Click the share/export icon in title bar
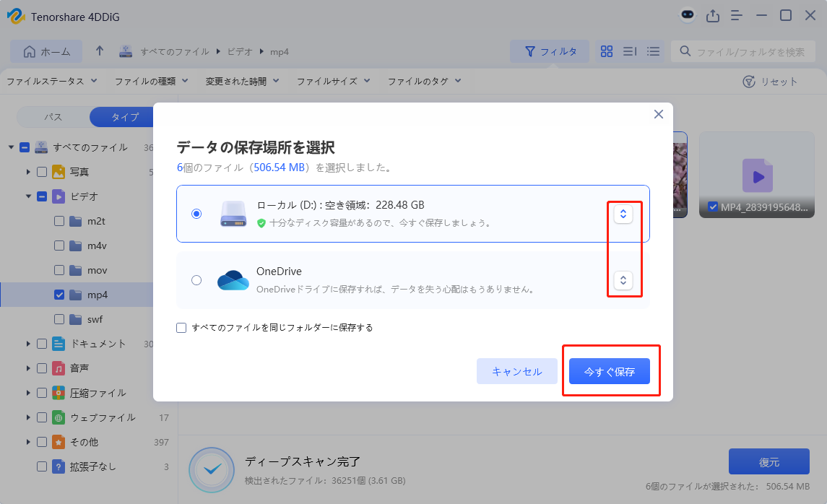 [x=713, y=16]
